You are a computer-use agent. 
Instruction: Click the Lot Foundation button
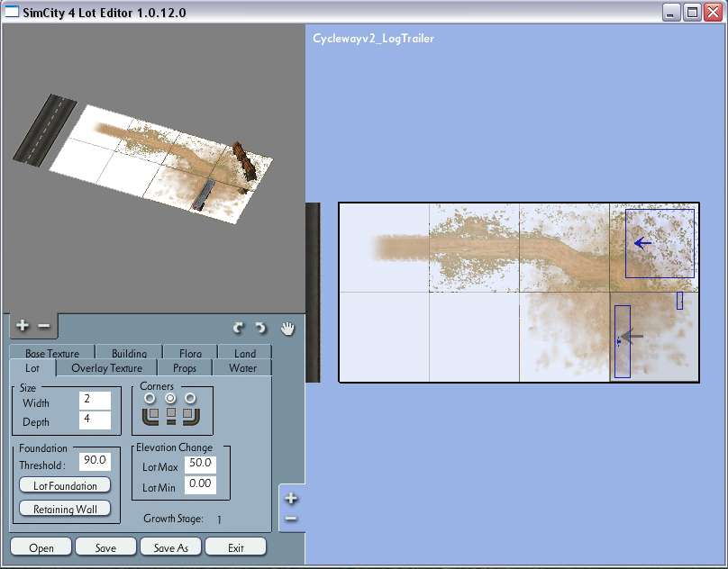click(x=65, y=485)
